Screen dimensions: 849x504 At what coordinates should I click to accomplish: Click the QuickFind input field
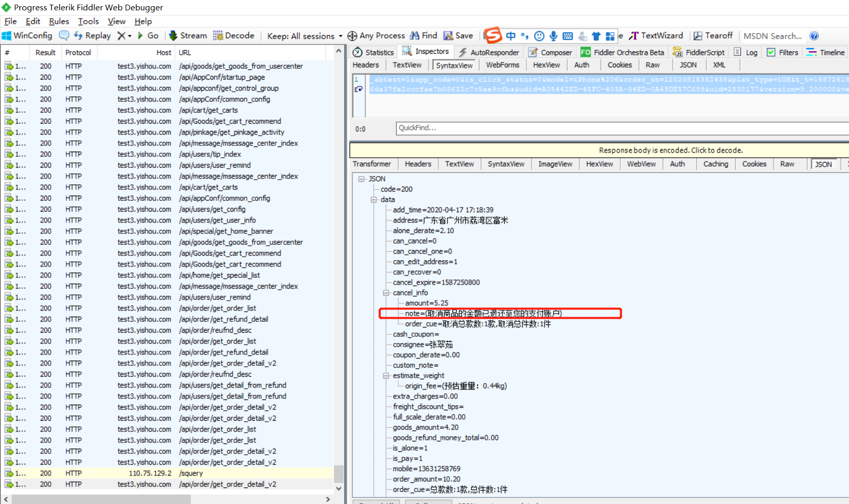(622, 128)
